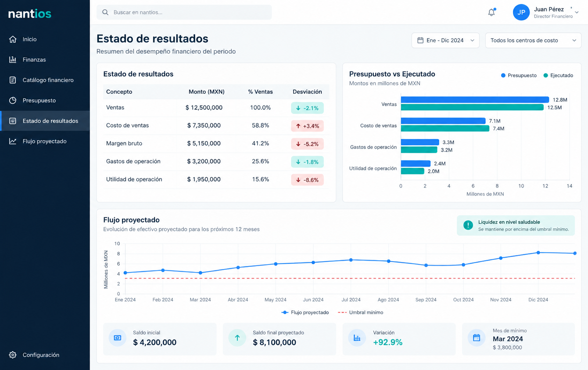Click the Liquidez en nivel saludable banner
The image size is (588, 370).
(x=516, y=225)
